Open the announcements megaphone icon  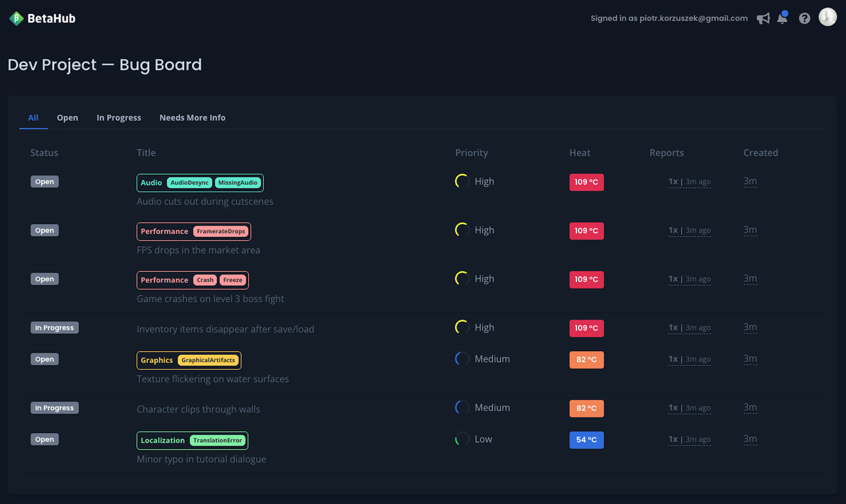(x=763, y=18)
